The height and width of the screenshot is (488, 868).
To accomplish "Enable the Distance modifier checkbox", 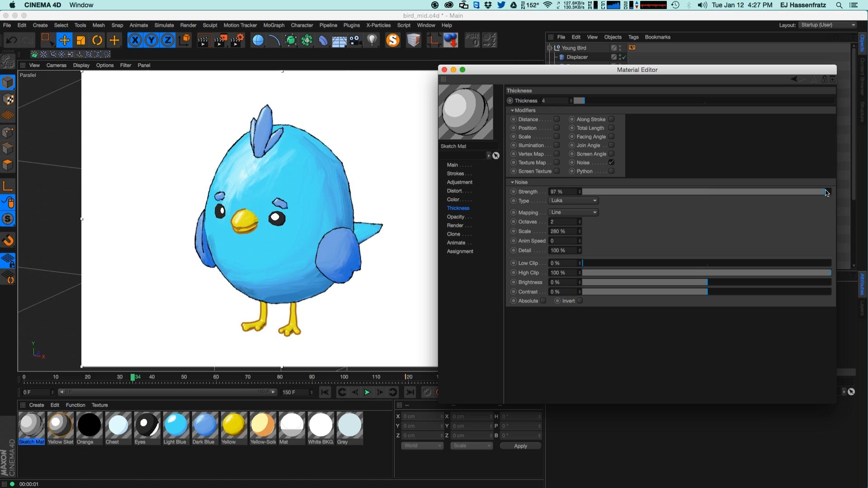I will click(557, 119).
